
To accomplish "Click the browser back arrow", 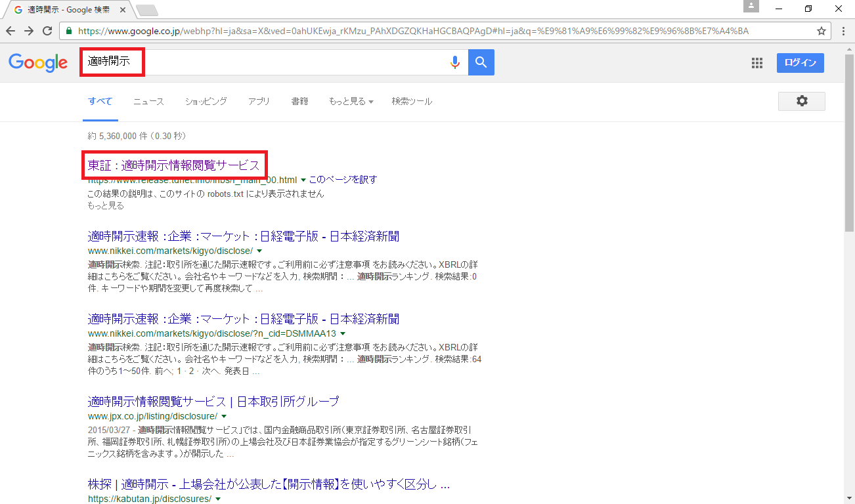I will [x=11, y=31].
